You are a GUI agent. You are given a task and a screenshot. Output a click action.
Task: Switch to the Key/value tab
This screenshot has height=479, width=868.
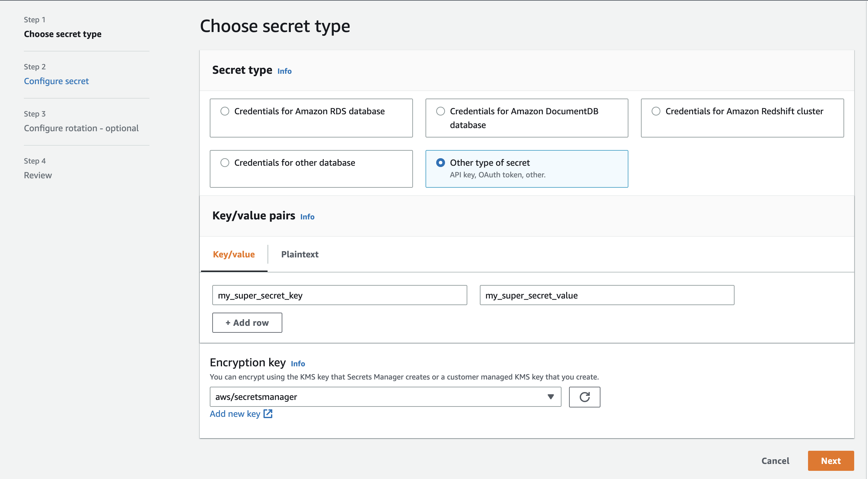coord(234,254)
